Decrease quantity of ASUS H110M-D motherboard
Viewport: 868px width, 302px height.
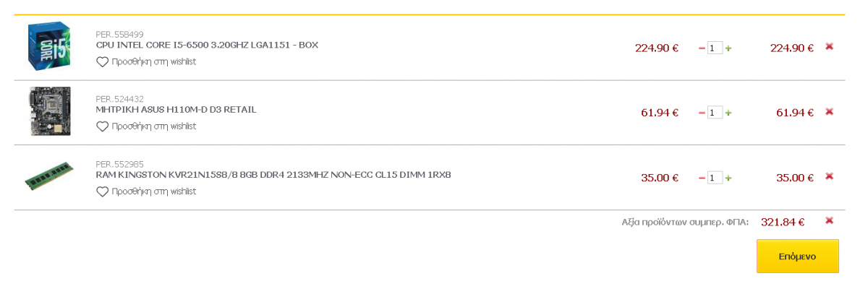tap(702, 113)
